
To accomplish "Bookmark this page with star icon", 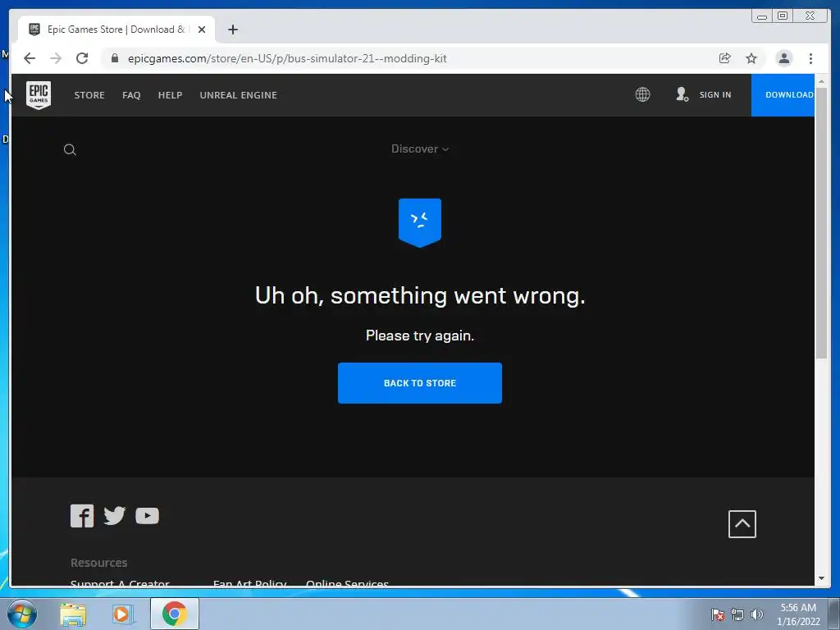I will 751,58.
